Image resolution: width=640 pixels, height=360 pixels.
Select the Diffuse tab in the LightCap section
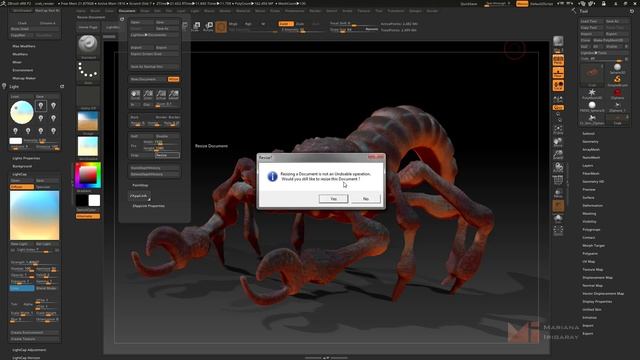click(22, 187)
